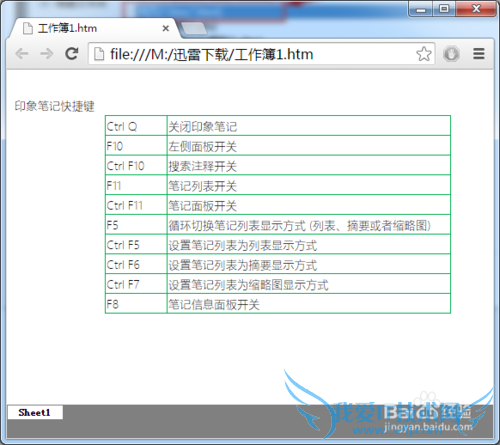Click the extension icon beside the address bar
The width and height of the screenshot is (500, 445).
click(451, 54)
